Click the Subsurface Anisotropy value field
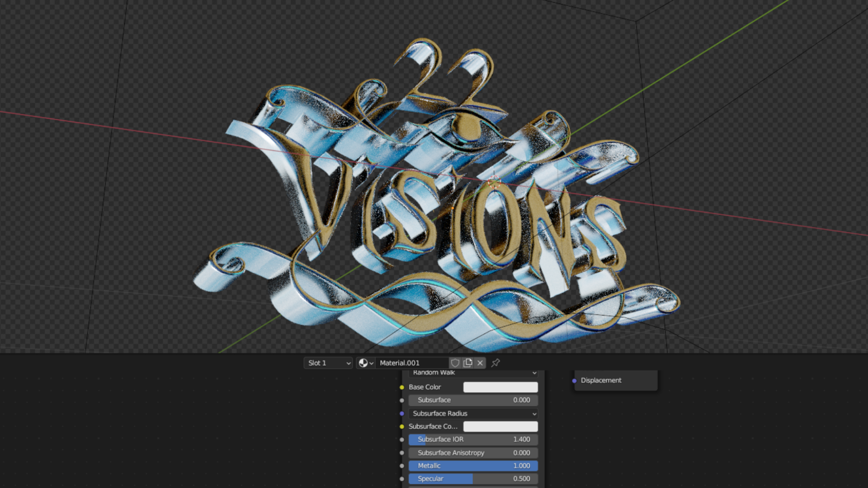 [x=473, y=453]
